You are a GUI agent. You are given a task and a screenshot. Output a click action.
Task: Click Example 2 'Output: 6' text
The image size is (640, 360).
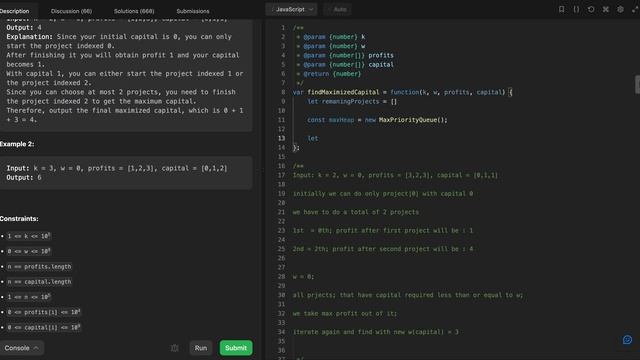pos(24,178)
